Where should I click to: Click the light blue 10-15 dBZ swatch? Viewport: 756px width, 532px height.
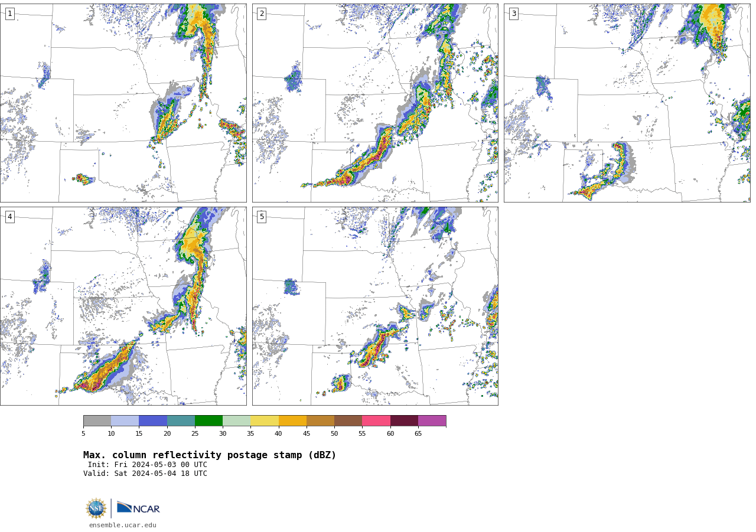[125, 420]
